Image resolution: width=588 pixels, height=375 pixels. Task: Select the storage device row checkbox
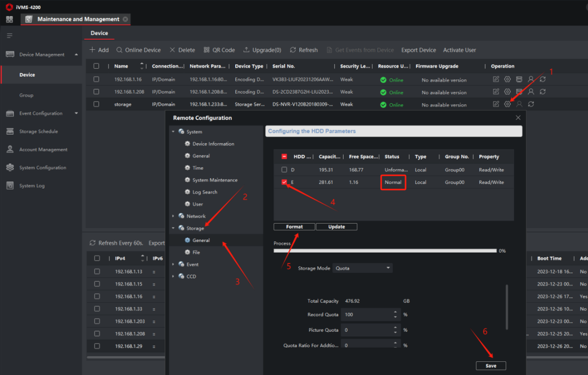coord(96,104)
